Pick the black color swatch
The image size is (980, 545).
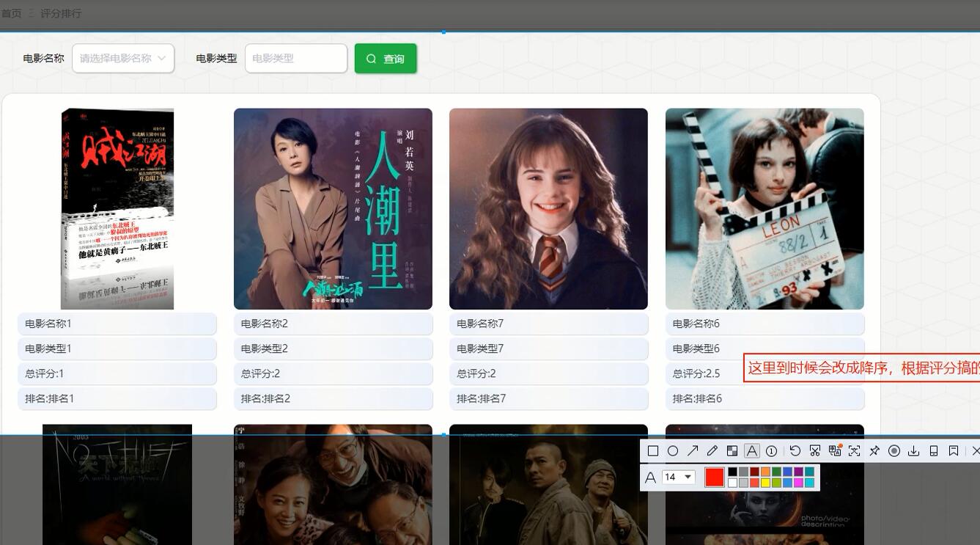(x=732, y=472)
